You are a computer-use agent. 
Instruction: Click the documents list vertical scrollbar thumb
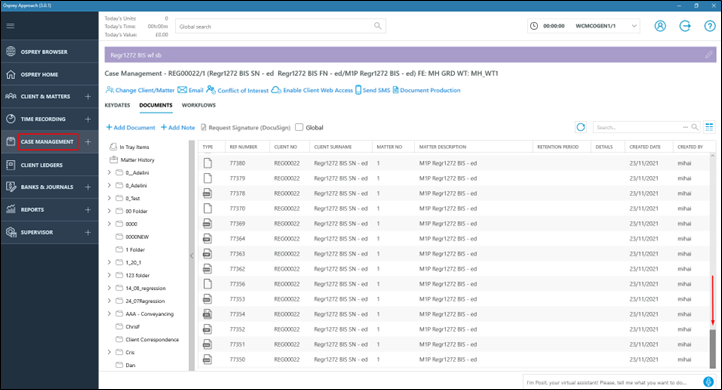712,348
